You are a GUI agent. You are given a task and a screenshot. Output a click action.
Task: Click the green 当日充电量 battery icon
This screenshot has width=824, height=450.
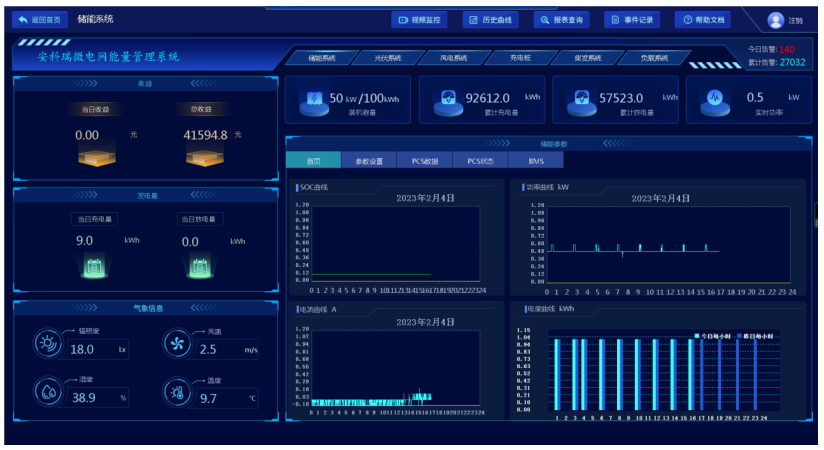pyautogui.click(x=94, y=267)
